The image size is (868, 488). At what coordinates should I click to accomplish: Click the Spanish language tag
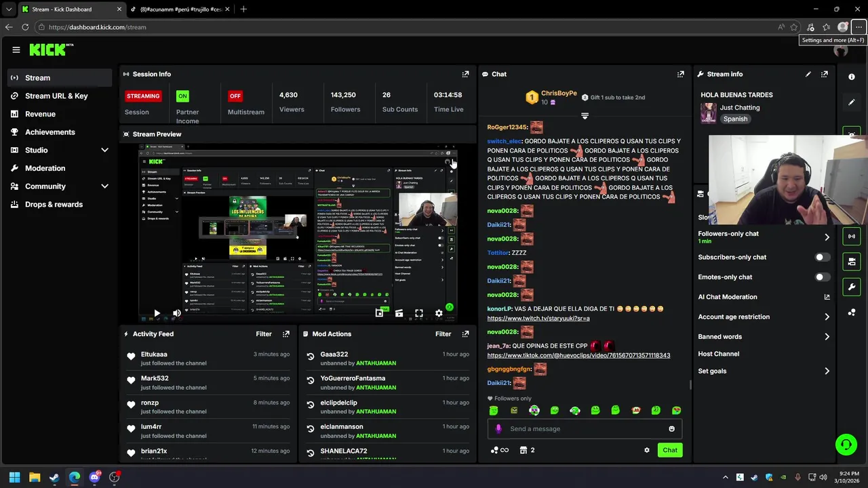coord(735,119)
